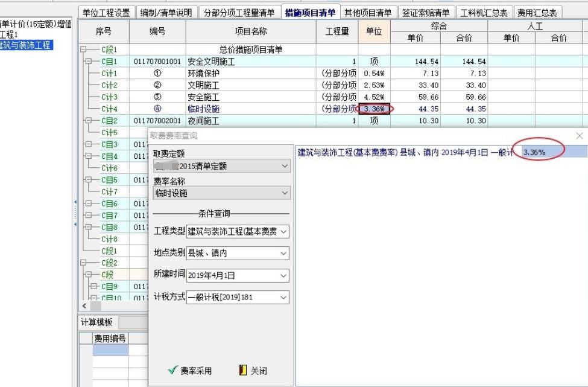Viewport: 588px width, 387px height.
Task: Select the 环境保护 row name
Action: [x=203, y=73]
